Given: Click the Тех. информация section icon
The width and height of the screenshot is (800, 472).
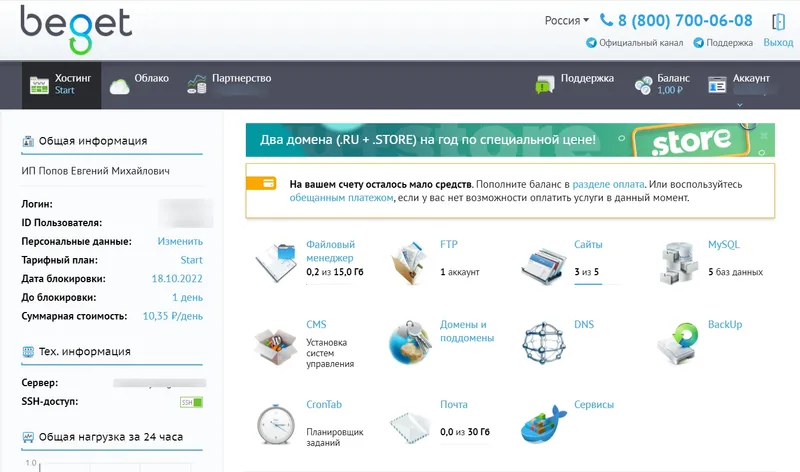Looking at the screenshot, I should pyautogui.click(x=28, y=352).
